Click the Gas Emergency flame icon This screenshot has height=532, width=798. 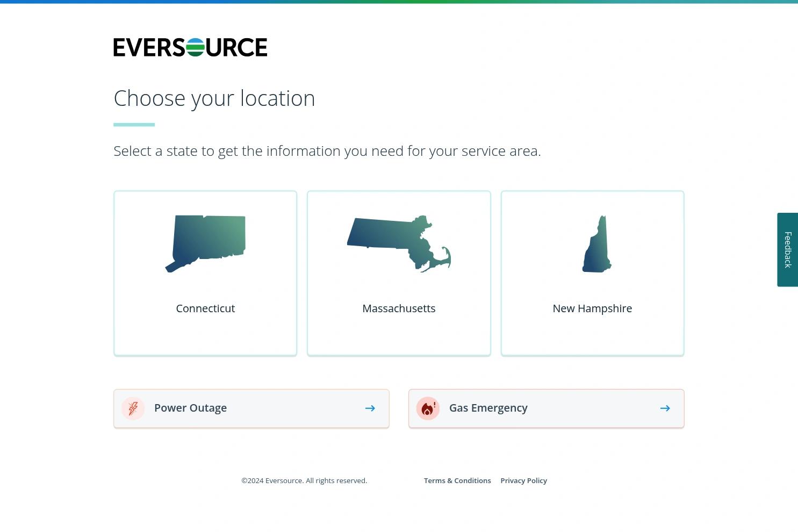[428, 408]
